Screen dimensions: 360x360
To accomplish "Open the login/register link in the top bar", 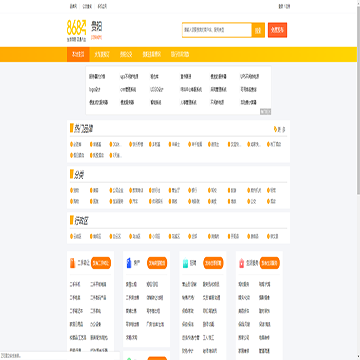I will [x=284, y=6].
